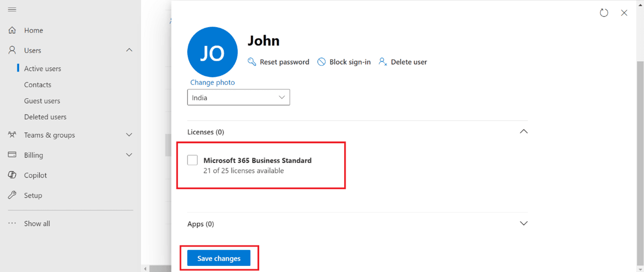The height and width of the screenshot is (272, 644).
Task: Click the Users icon in the sidebar
Action: click(x=13, y=50)
